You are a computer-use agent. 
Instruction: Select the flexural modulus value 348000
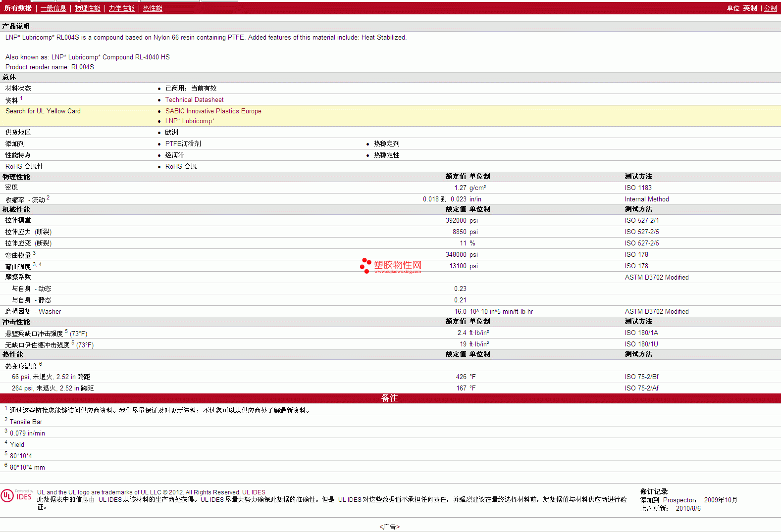(456, 254)
